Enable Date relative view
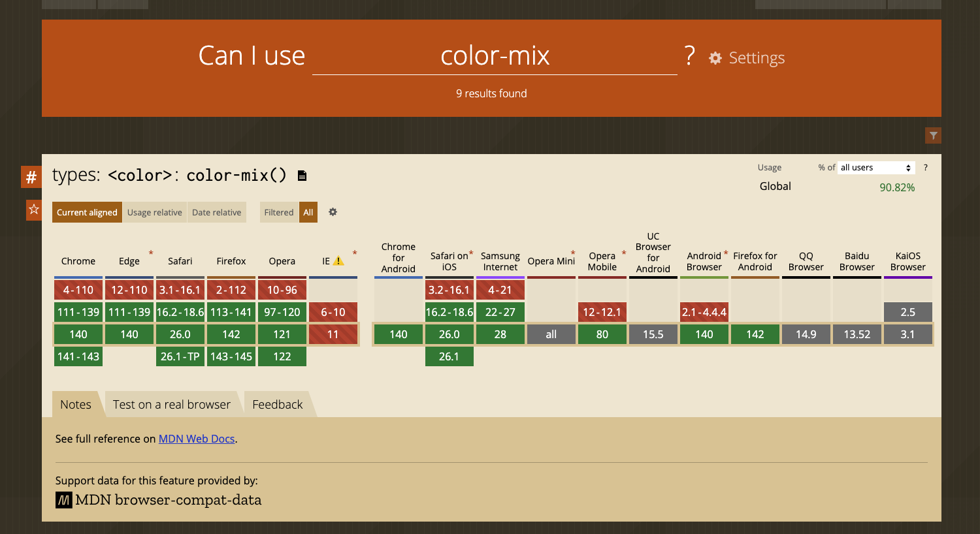980x534 pixels. click(216, 212)
